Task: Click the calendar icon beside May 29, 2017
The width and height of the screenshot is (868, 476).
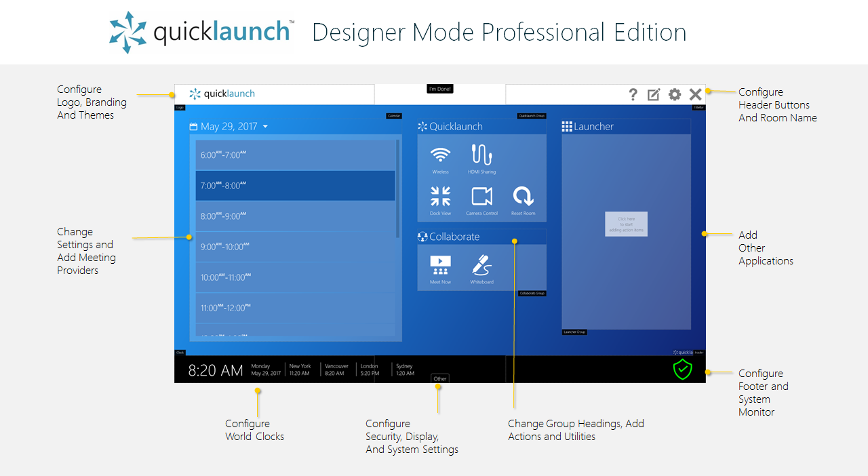Action: pyautogui.click(x=193, y=127)
